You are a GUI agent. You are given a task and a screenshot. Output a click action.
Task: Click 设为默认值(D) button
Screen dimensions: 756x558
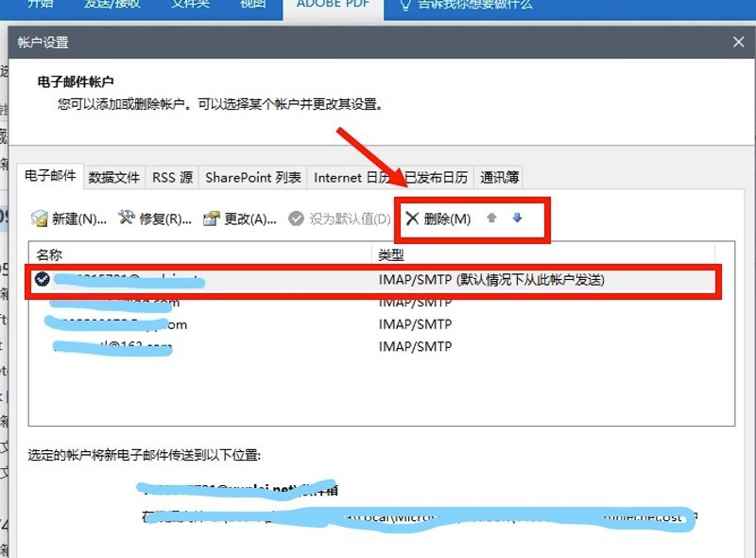click(x=340, y=218)
